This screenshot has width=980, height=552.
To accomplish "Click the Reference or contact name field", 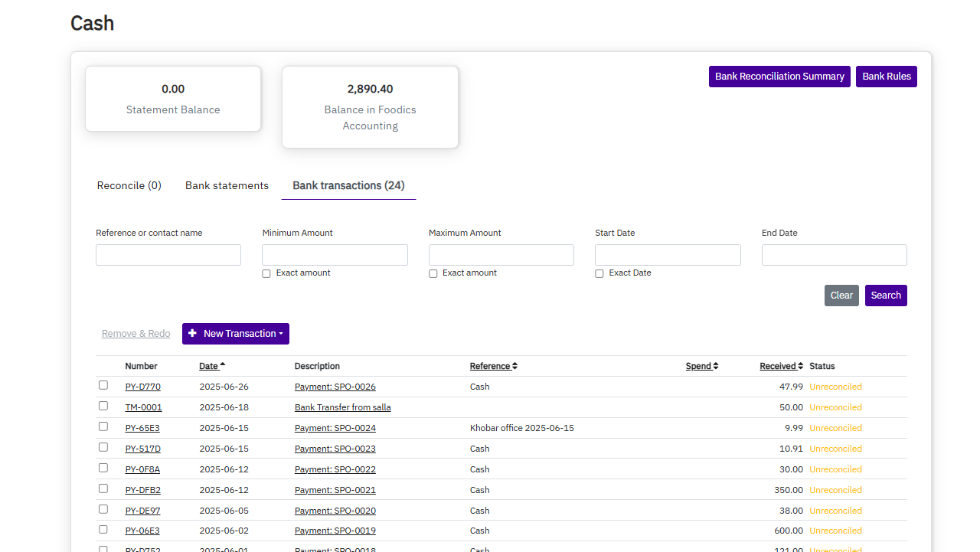I will (x=168, y=254).
